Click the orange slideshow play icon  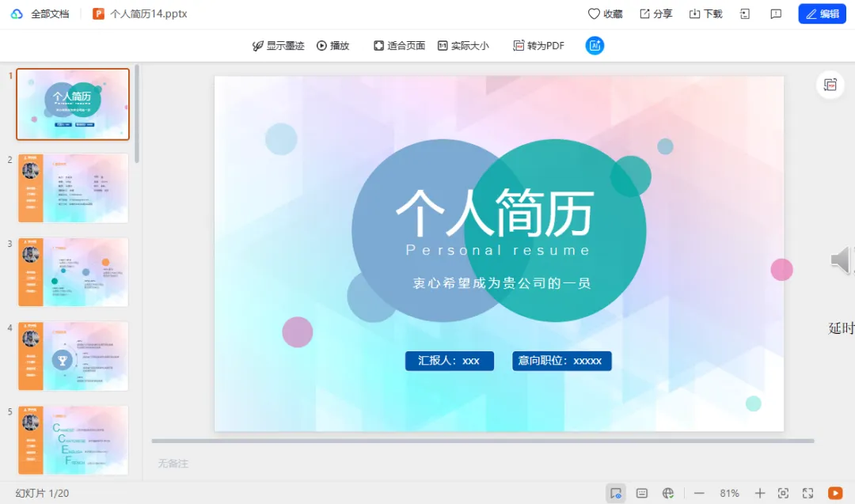(x=835, y=493)
